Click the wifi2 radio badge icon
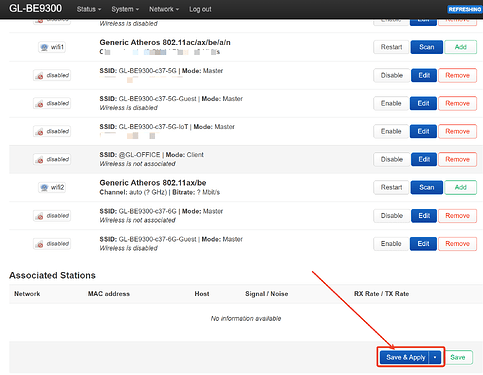The width and height of the screenshot is (483, 375). pyautogui.click(x=52, y=187)
